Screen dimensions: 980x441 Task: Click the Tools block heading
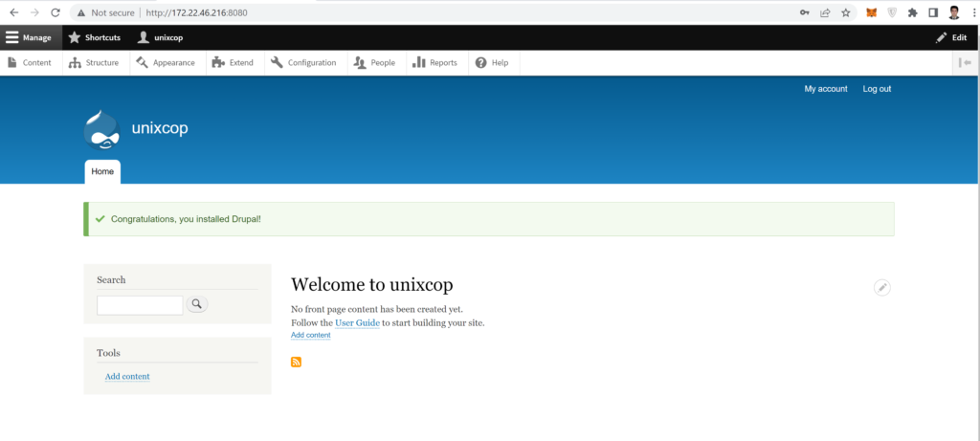click(109, 353)
